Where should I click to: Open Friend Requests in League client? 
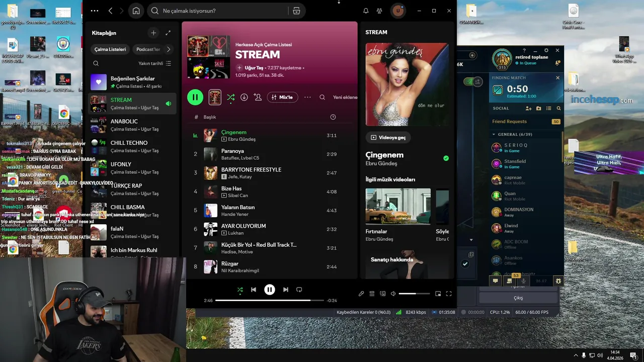click(526, 121)
